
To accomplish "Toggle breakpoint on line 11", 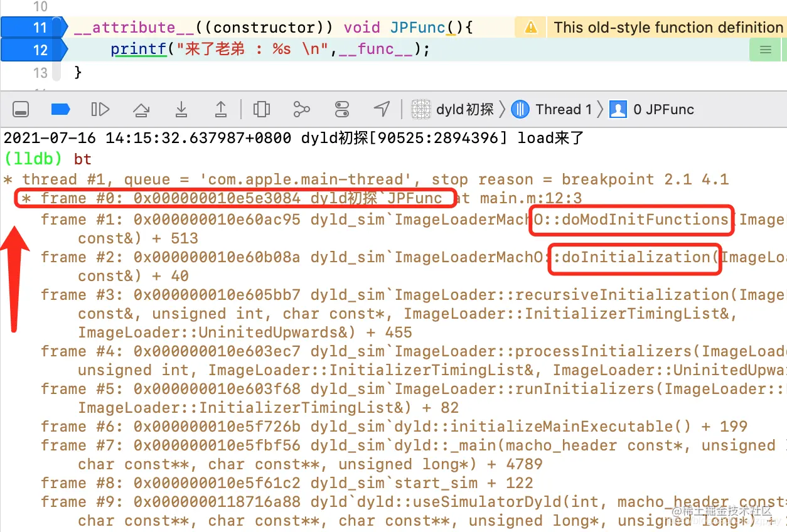I will pyautogui.click(x=35, y=28).
